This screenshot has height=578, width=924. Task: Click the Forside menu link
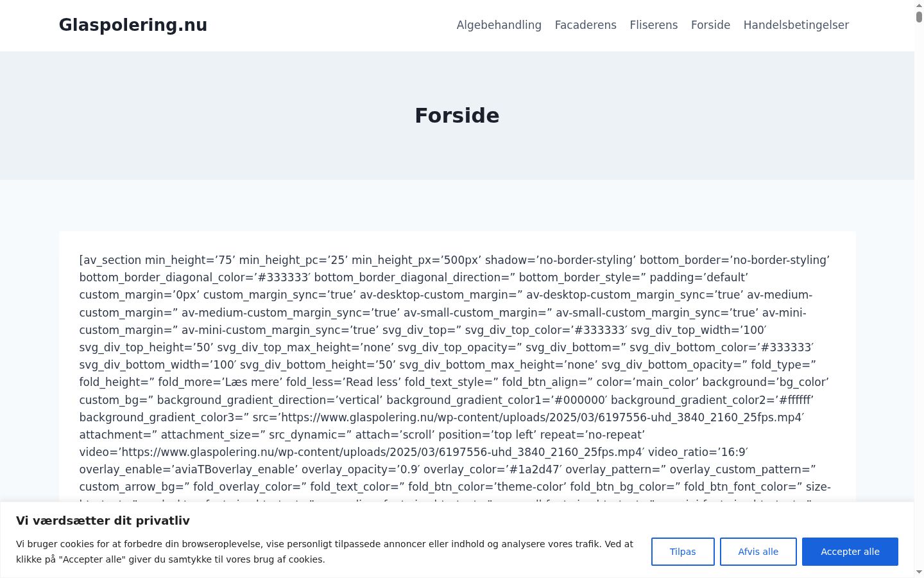[x=710, y=25]
